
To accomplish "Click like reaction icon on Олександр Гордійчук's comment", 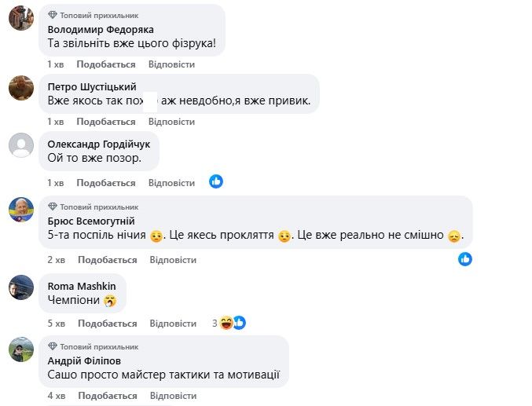I will click(x=216, y=181).
